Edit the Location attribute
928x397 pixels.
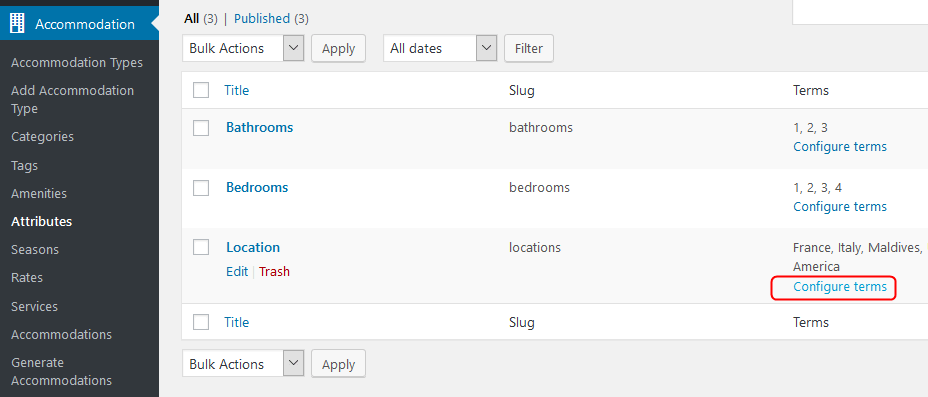pos(237,272)
